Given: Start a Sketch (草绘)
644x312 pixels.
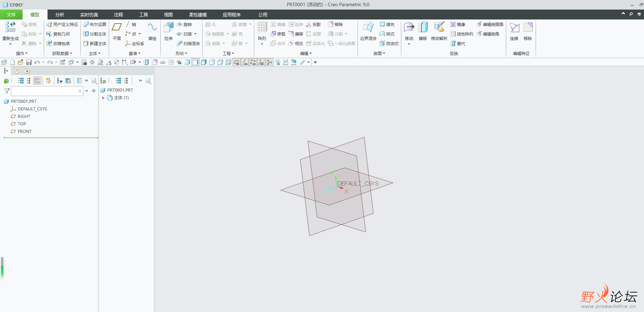Looking at the screenshot, I should [152, 31].
